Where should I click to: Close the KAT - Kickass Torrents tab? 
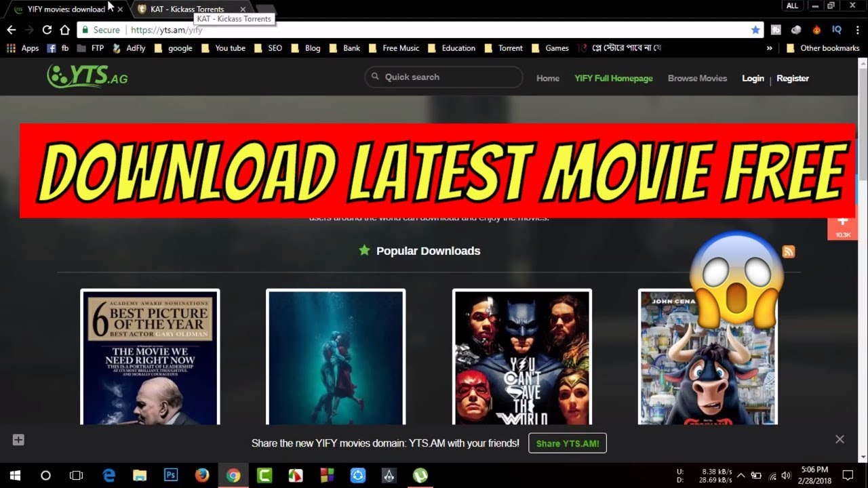(243, 9)
